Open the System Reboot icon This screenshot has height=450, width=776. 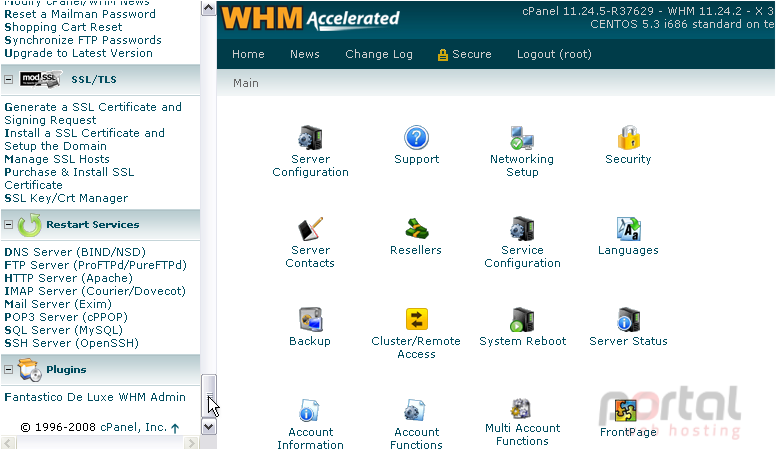[x=522, y=320]
